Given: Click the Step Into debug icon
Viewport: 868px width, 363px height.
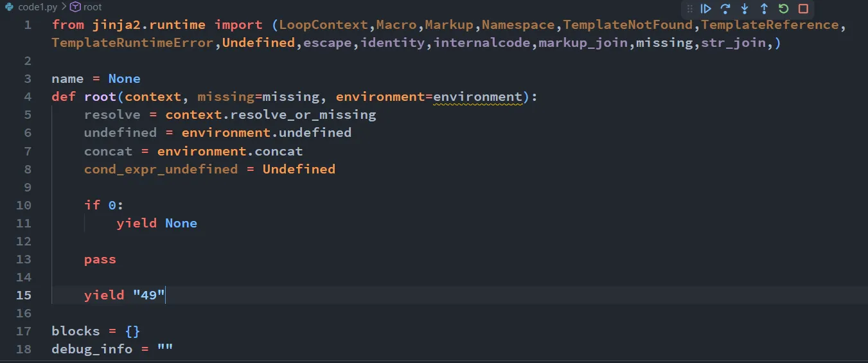Looking at the screenshot, I should point(745,9).
